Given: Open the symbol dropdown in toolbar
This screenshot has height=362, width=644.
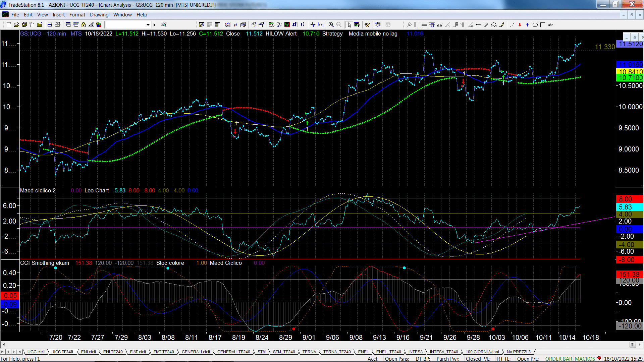Looking at the screenshot, I should pyautogui.click(x=148, y=25).
